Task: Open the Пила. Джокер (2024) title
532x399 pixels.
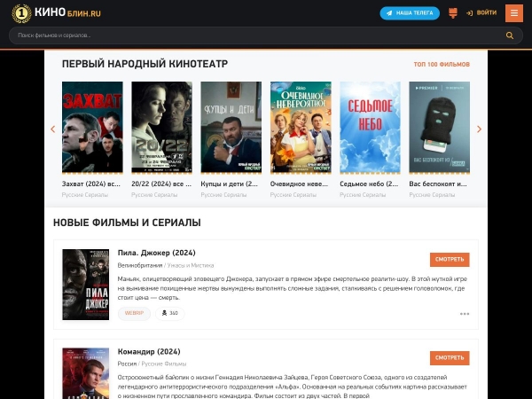Action: pyautogui.click(x=156, y=253)
